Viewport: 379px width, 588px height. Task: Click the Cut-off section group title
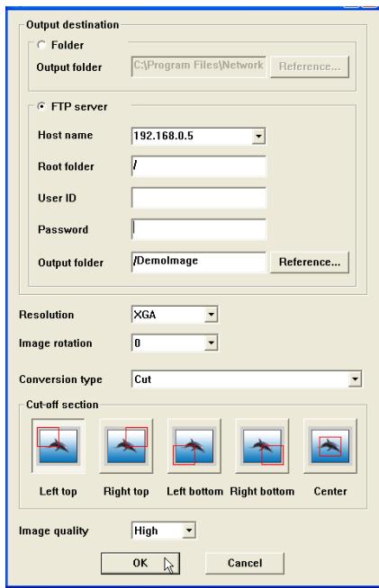tap(62, 405)
